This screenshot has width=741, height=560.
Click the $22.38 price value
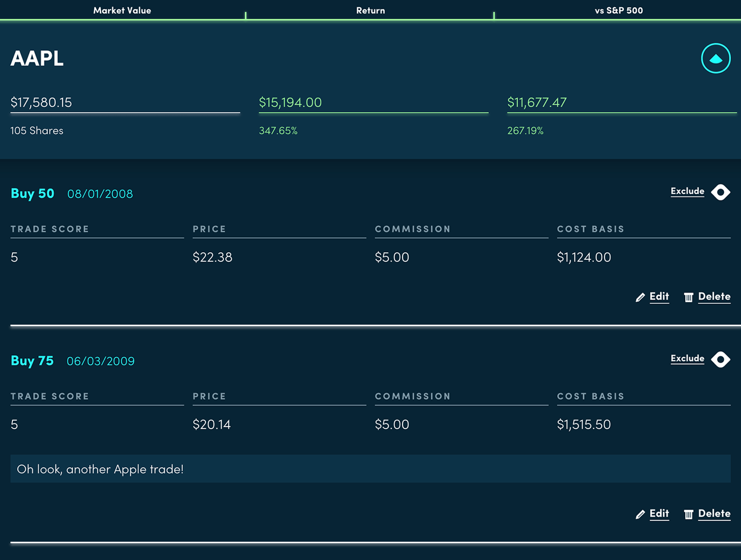(212, 257)
